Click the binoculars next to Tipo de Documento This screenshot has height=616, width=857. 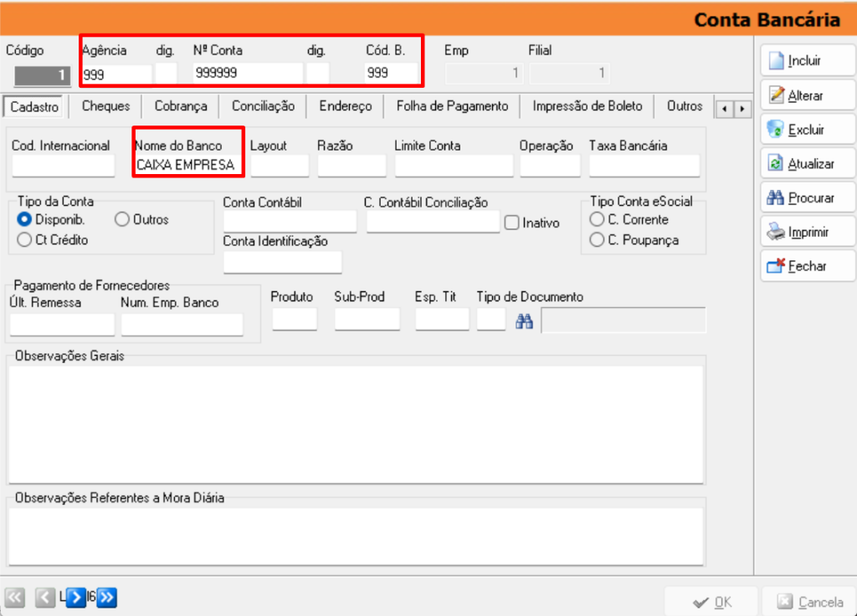(524, 321)
